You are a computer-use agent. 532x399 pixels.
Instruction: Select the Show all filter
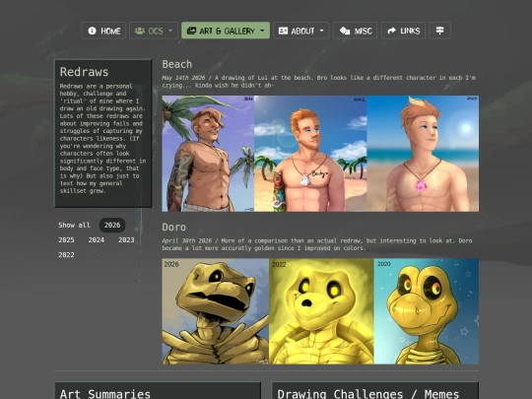tap(74, 225)
